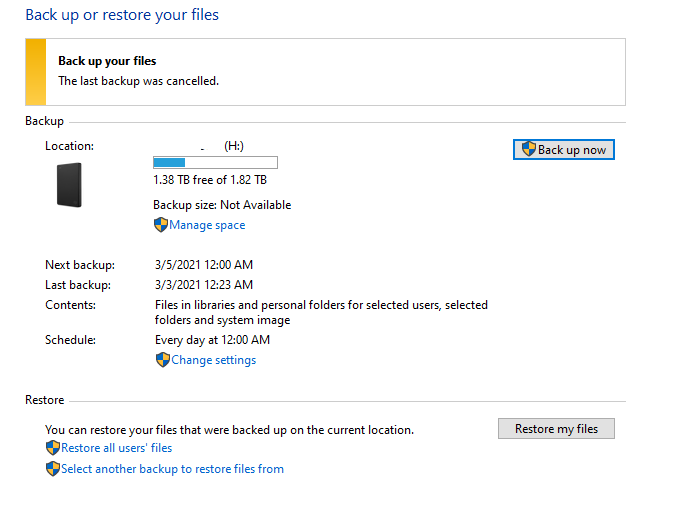Open Change settings for the backup
Viewport: 675px width, 522px height.
[x=213, y=360]
